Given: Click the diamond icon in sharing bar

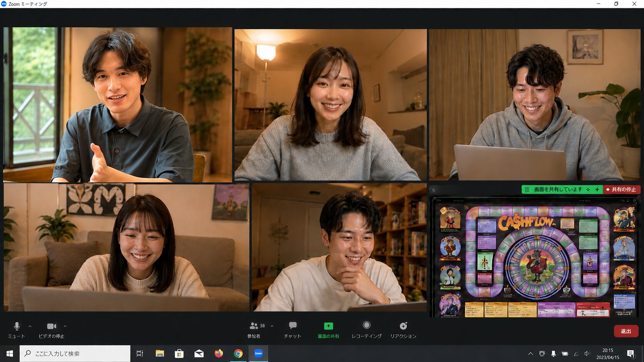Looking at the screenshot, I should (x=588, y=189).
